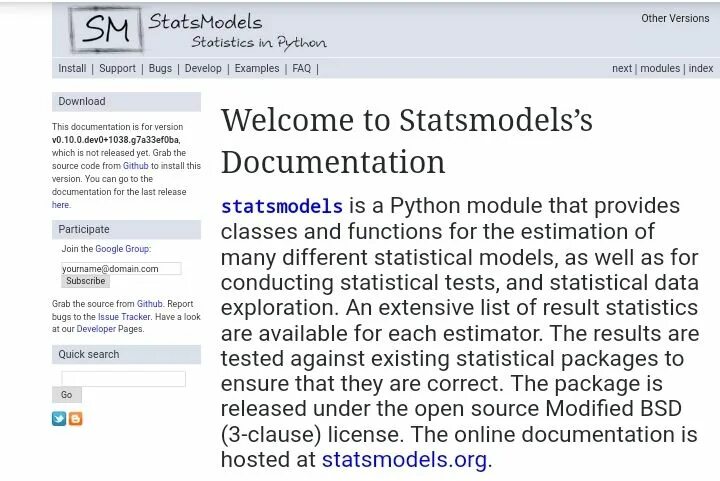Open the modules index link
720x481 pixels.
(660, 68)
